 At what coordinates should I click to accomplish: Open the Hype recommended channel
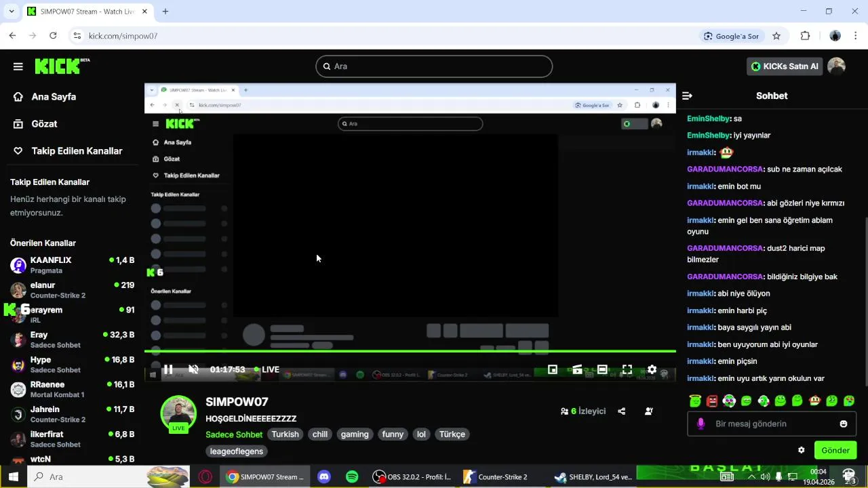point(72,365)
